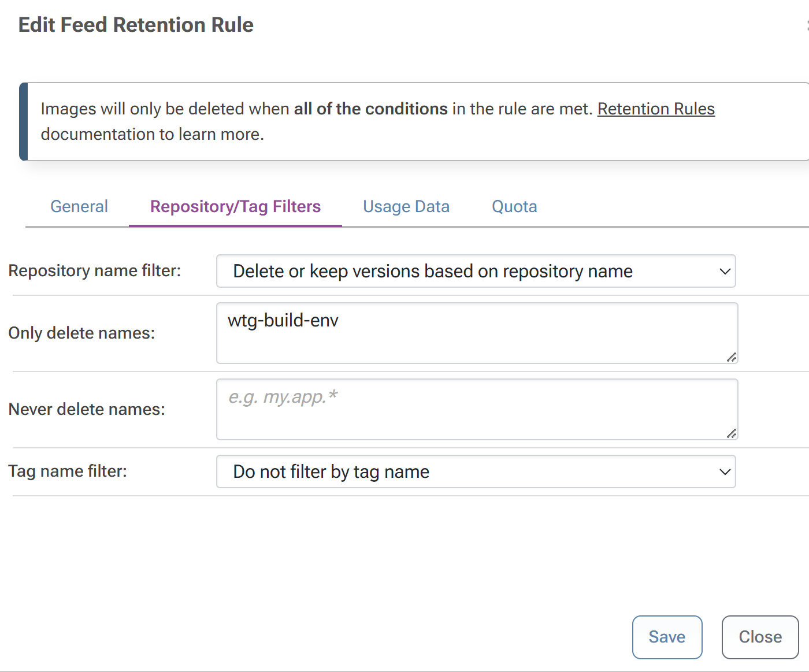The width and height of the screenshot is (809, 672).
Task: Expand the Tag name filter dropdown
Action: coord(475,471)
